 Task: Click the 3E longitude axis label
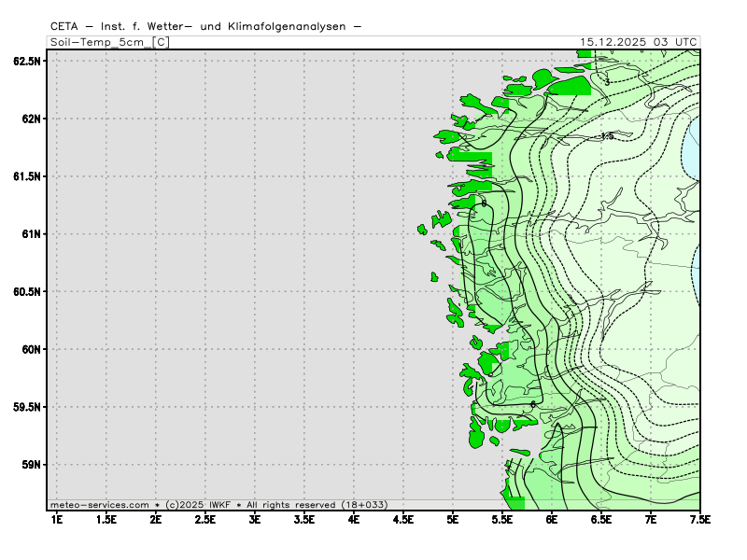(255, 519)
